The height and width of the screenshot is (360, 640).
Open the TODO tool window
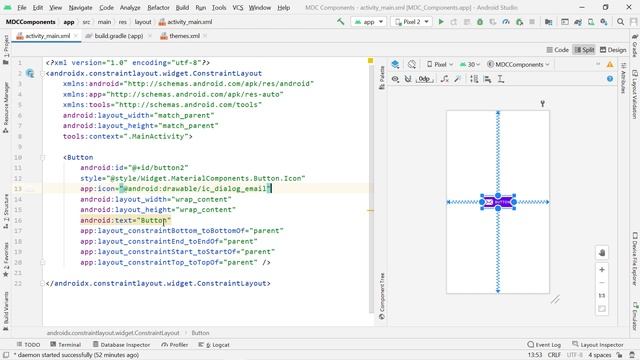tap(28, 344)
